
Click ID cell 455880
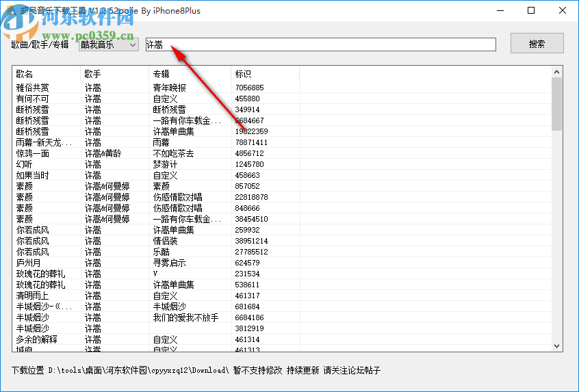click(247, 99)
